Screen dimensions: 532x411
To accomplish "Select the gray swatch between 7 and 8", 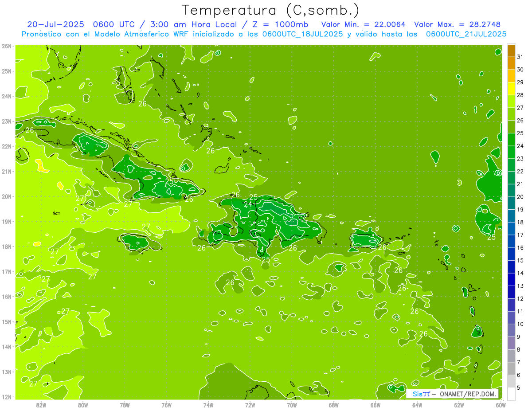I will (511, 356).
